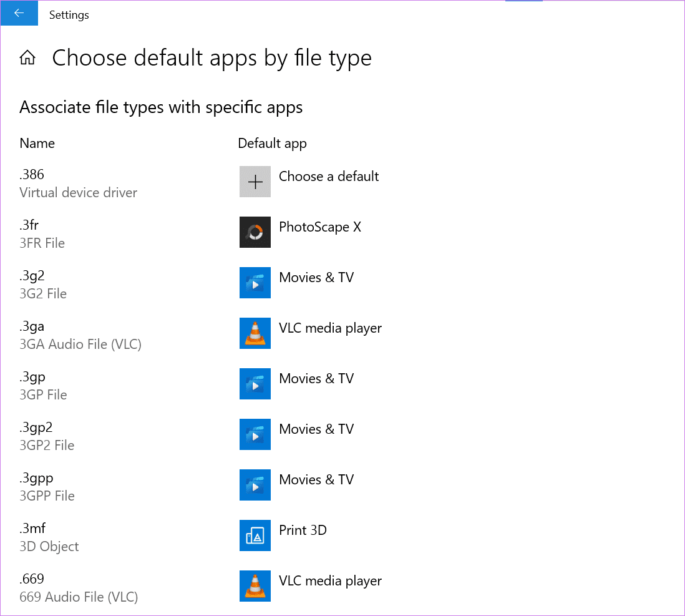Click 'Movies & TV' label for .3gpp
The image size is (685, 616).
click(316, 480)
